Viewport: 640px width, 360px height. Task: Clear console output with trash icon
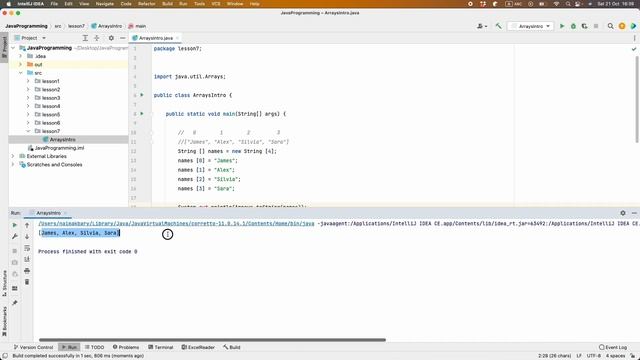[27, 282]
